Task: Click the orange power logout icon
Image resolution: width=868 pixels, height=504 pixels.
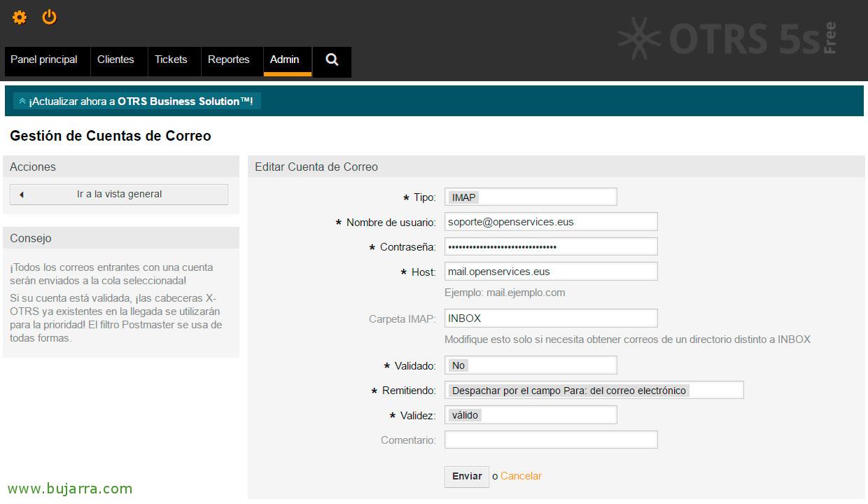Action: pos(49,17)
